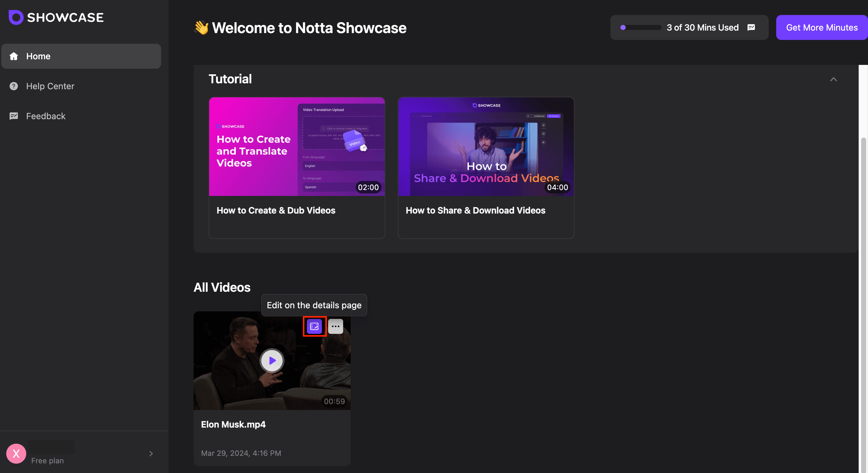Click the 02:00 duration badge

click(x=368, y=187)
